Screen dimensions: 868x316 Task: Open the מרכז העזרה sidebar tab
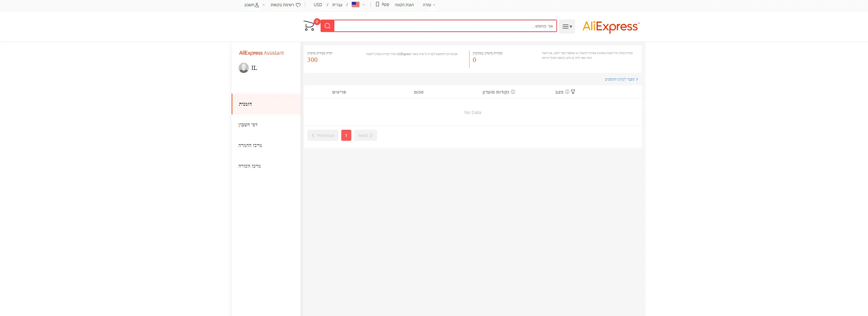[266, 166]
